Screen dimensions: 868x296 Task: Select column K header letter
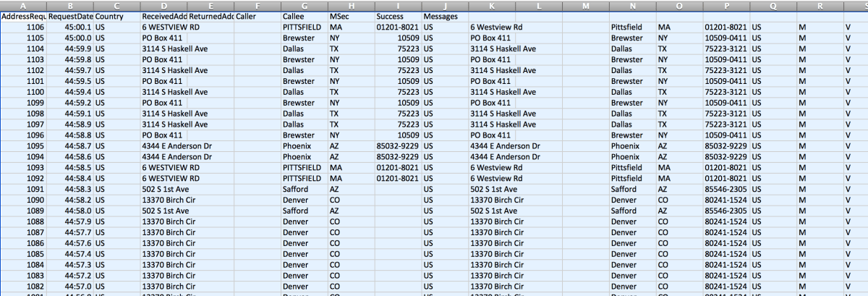point(491,5)
